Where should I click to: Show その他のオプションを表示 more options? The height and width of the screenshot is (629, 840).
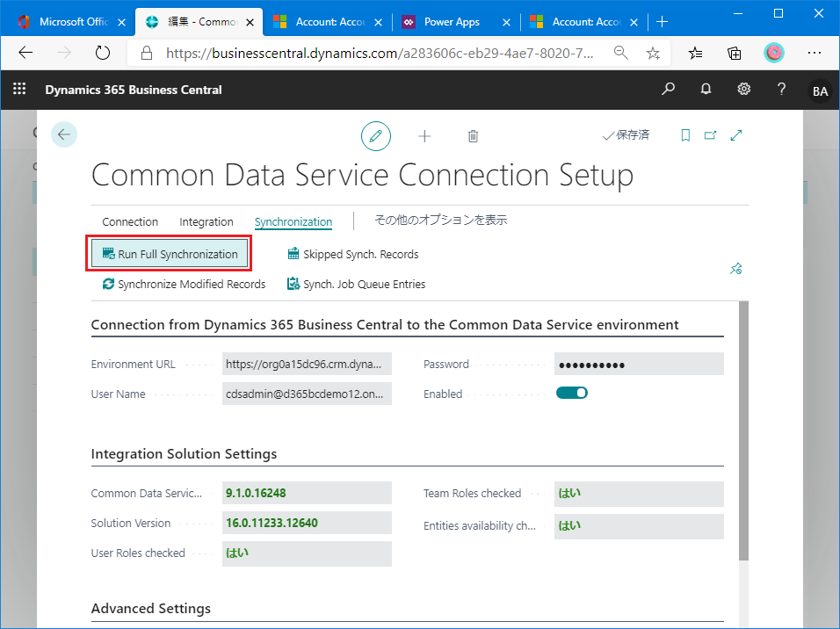point(440,221)
